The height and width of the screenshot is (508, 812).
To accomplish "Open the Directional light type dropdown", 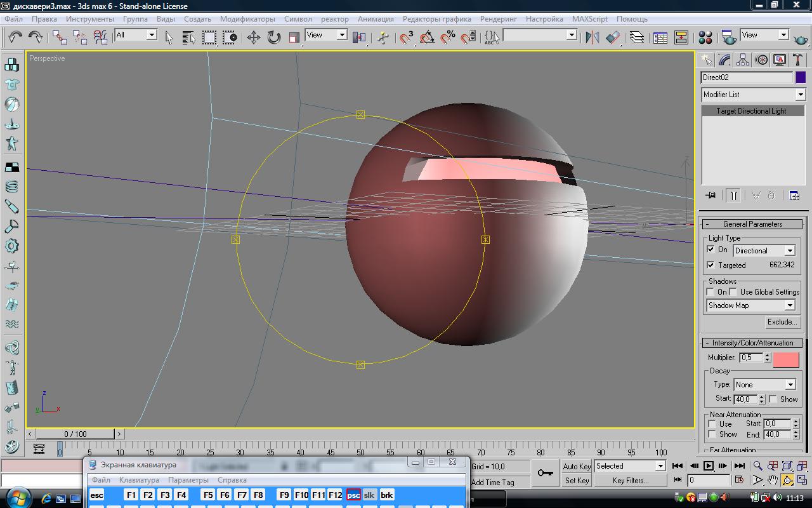I will [x=764, y=250].
